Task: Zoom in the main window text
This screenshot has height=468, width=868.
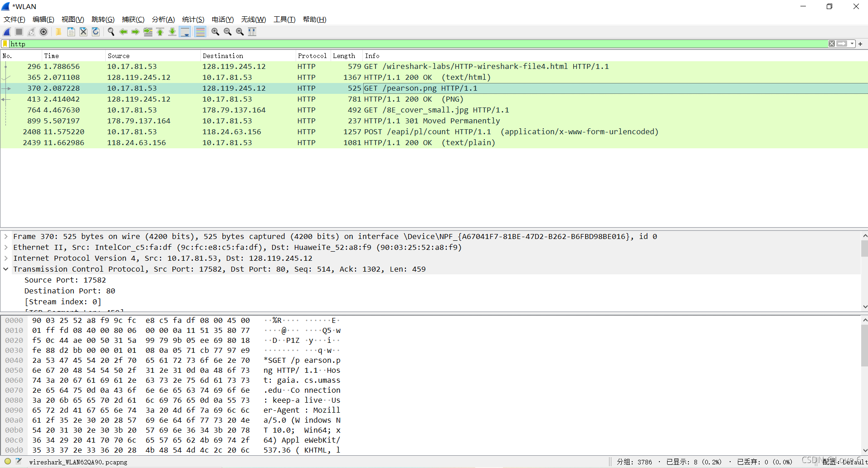Action: point(215,32)
